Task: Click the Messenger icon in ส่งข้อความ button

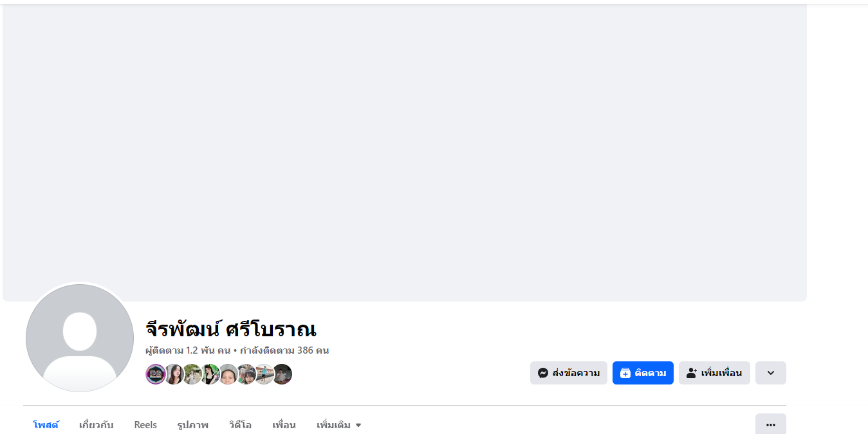Action: click(x=543, y=373)
